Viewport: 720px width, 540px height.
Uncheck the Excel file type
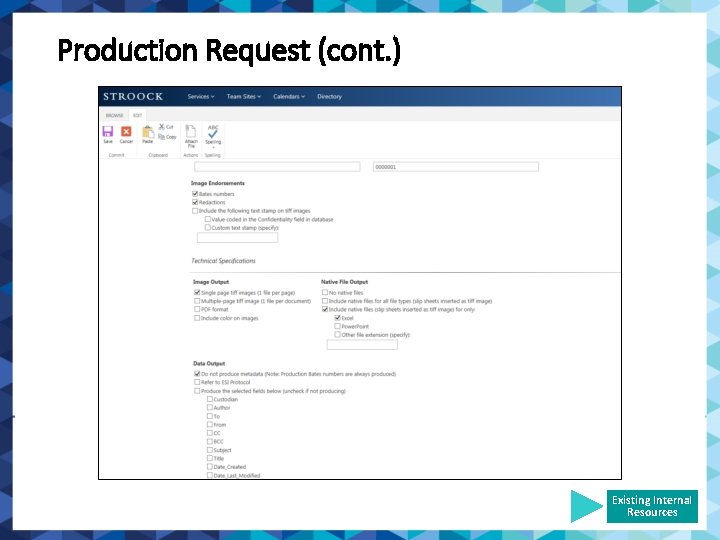[338, 318]
